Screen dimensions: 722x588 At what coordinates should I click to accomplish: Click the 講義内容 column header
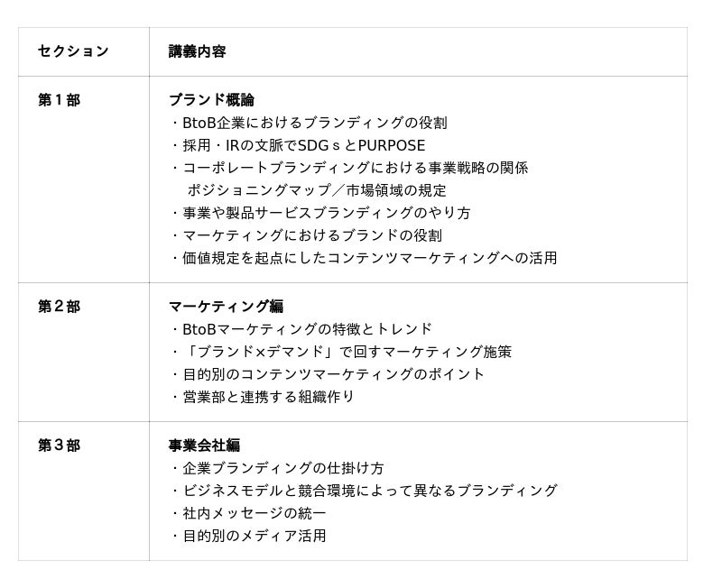click(197, 51)
